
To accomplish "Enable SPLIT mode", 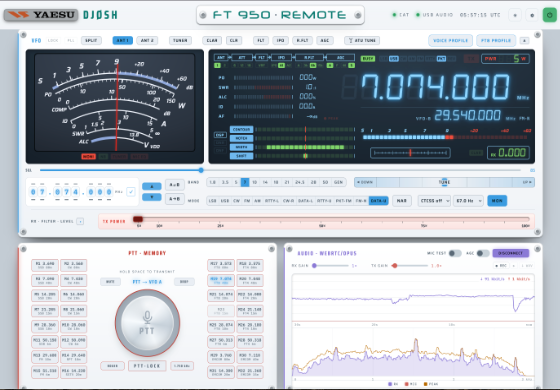I will (x=91, y=40).
